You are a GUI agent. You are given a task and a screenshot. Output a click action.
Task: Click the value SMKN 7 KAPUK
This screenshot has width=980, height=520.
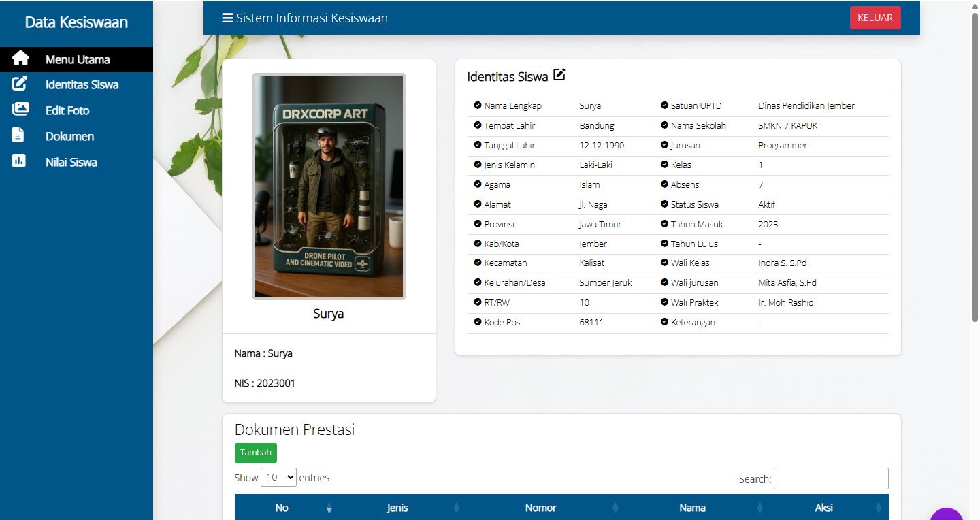(x=788, y=125)
